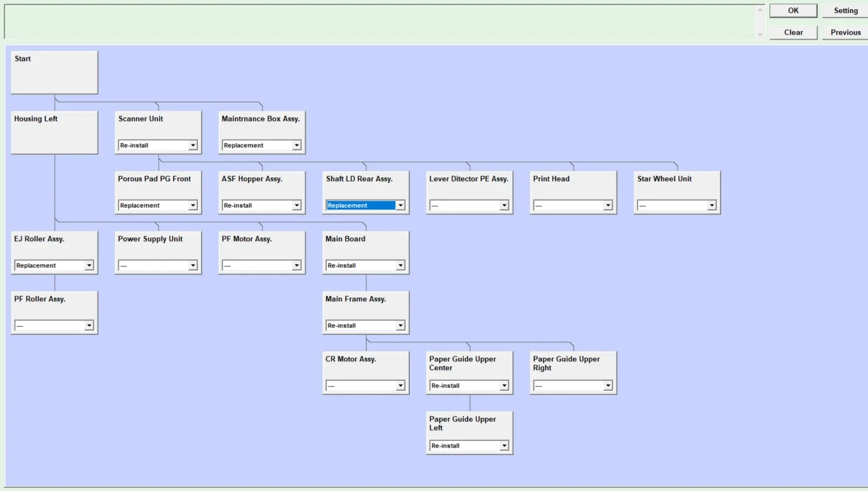The image size is (868, 491).
Task: Click the Lever Ditector PE Assy. label
Action: tap(469, 179)
